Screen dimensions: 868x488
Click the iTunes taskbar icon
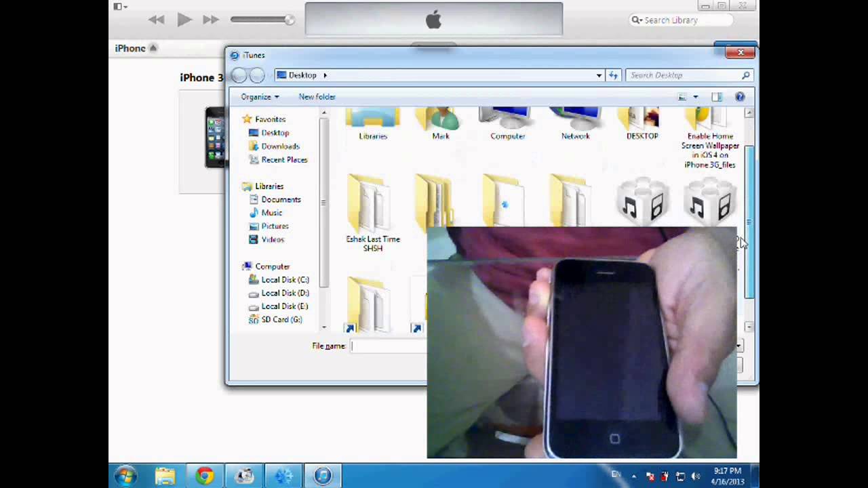(x=323, y=476)
